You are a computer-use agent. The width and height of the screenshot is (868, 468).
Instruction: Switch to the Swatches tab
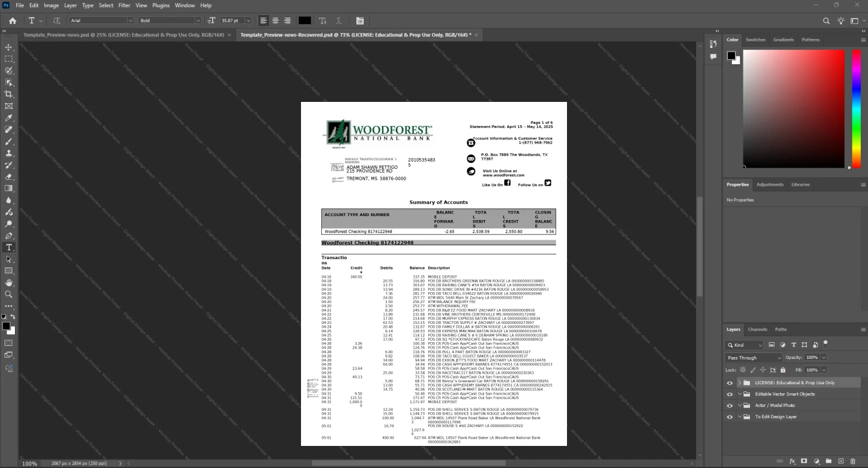[755, 40]
